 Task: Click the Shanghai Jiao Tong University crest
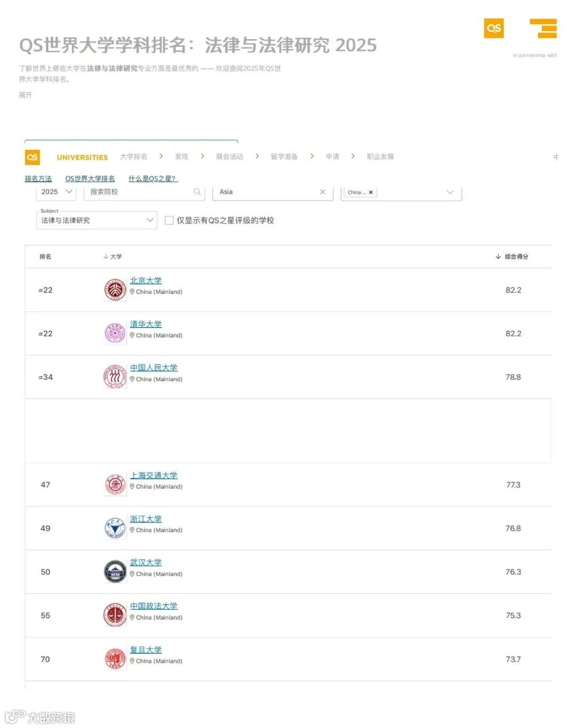pyautogui.click(x=115, y=485)
